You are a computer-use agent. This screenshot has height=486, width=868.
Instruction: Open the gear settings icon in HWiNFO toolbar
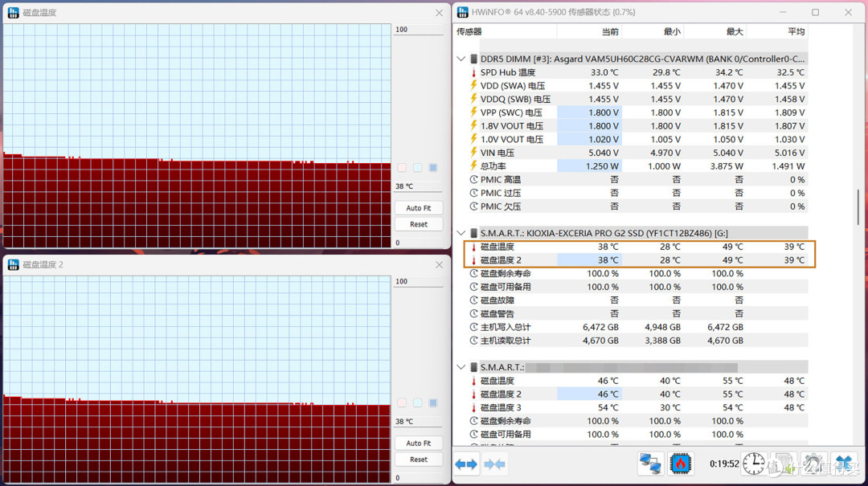813,464
